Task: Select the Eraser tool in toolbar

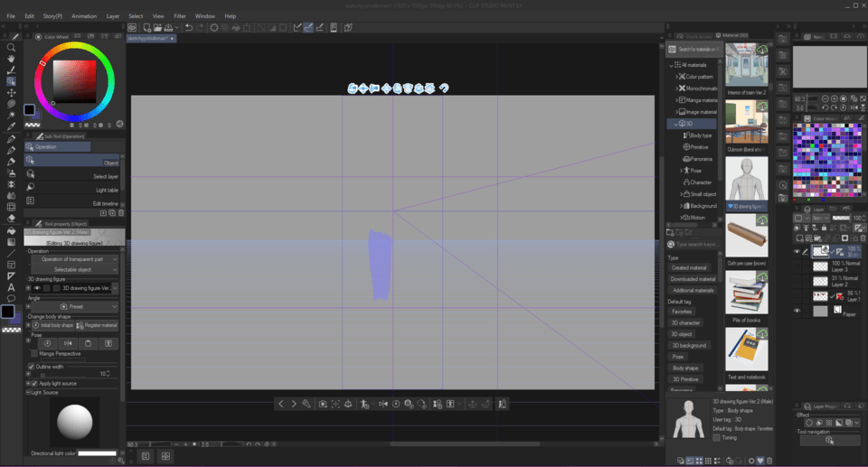Action: 11,218
